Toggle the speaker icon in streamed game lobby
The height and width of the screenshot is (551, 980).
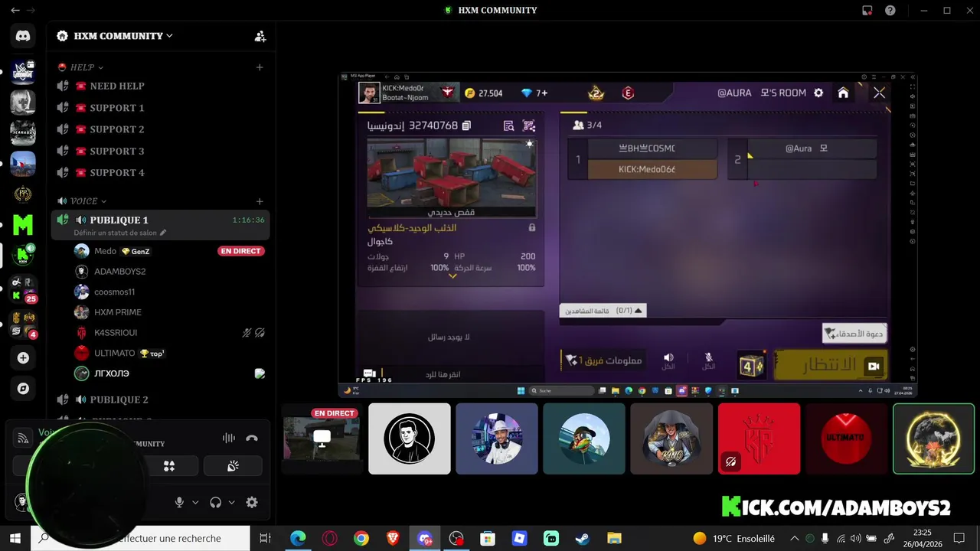click(x=668, y=360)
